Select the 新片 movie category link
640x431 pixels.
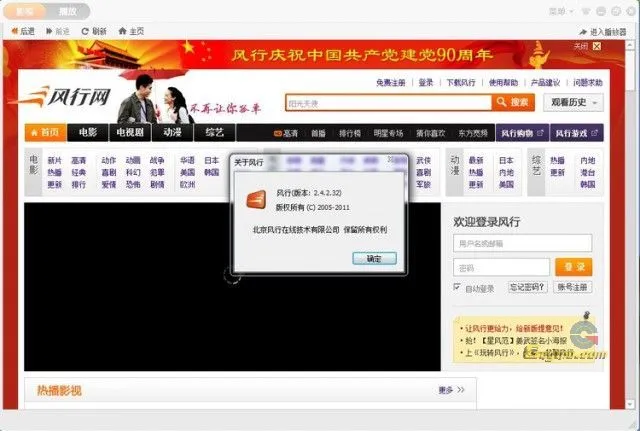[x=55, y=160]
